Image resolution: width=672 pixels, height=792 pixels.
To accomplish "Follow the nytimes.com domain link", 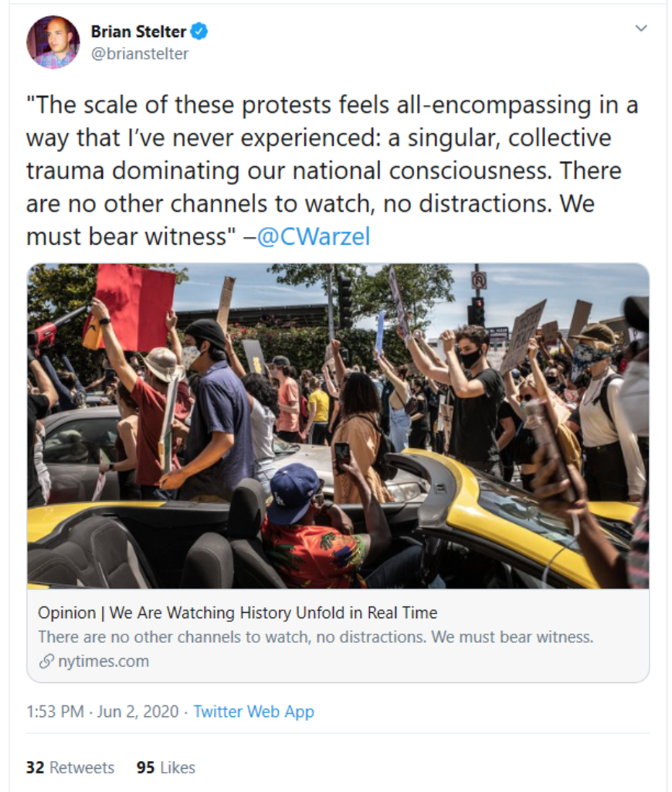I will (x=103, y=661).
